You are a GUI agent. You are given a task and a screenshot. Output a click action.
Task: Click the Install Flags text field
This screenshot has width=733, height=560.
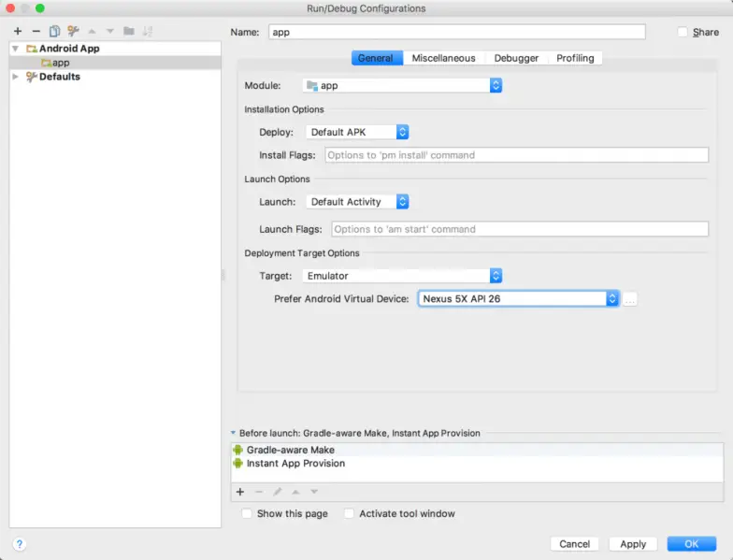click(x=516, y=155)
